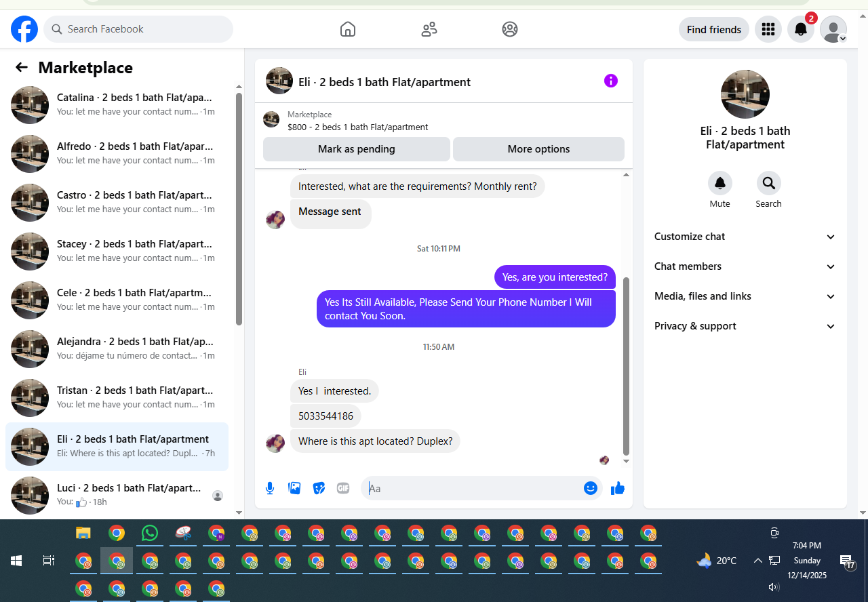Go back with the Marketplace arrow
Image resolution: width=868 pixels, height=602 pixels.
coord(22,67)
